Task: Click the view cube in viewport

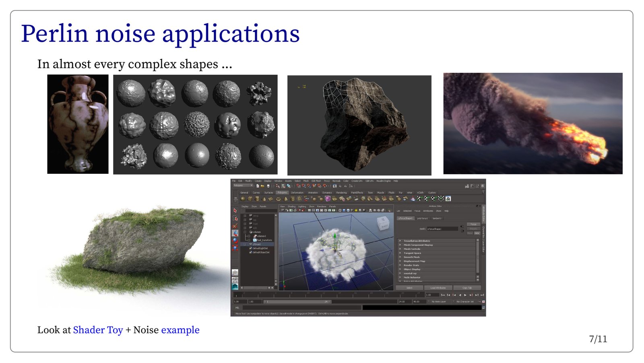Action: point(383,224)
